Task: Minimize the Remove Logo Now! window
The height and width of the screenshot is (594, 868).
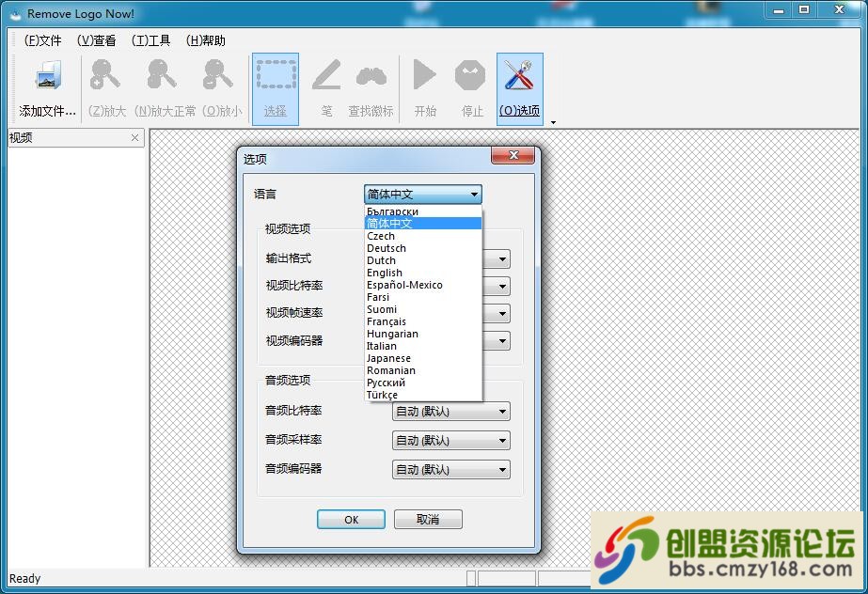Action: [x=779, y=10]
